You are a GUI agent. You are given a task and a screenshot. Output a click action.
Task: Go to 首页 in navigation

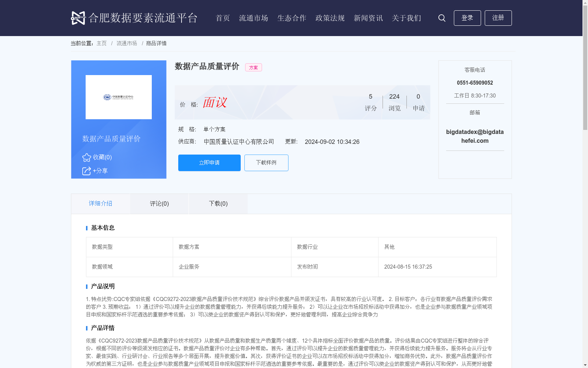[223, 18]
